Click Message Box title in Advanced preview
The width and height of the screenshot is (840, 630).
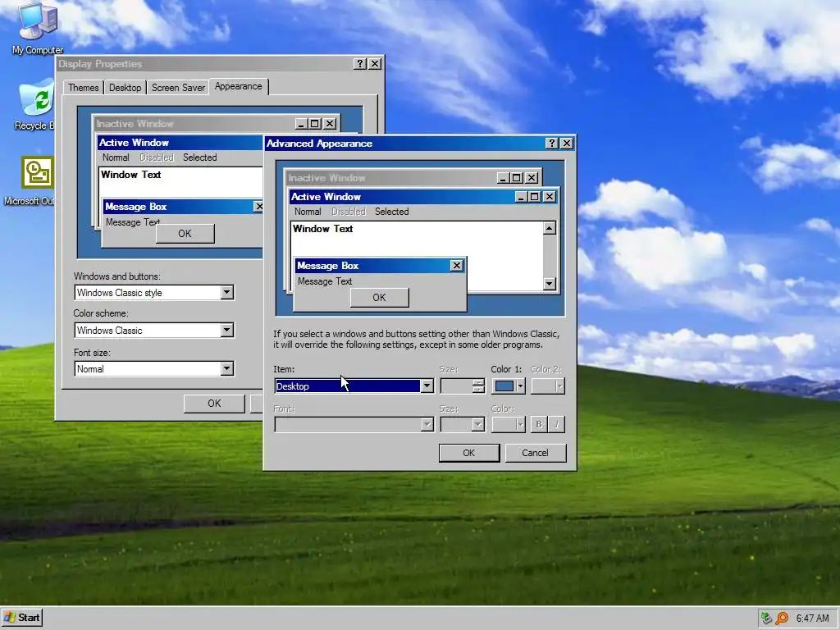(328, 266)
